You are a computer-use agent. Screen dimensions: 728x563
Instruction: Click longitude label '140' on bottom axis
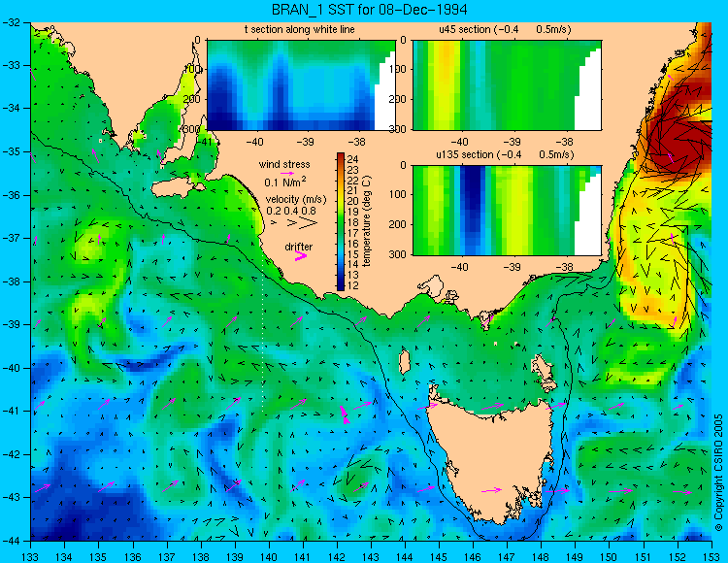268,556
